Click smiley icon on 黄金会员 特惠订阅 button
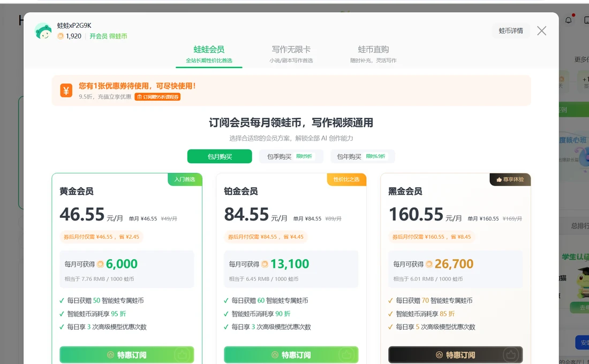This screenshot has width=589, height=364. point(110,354)
